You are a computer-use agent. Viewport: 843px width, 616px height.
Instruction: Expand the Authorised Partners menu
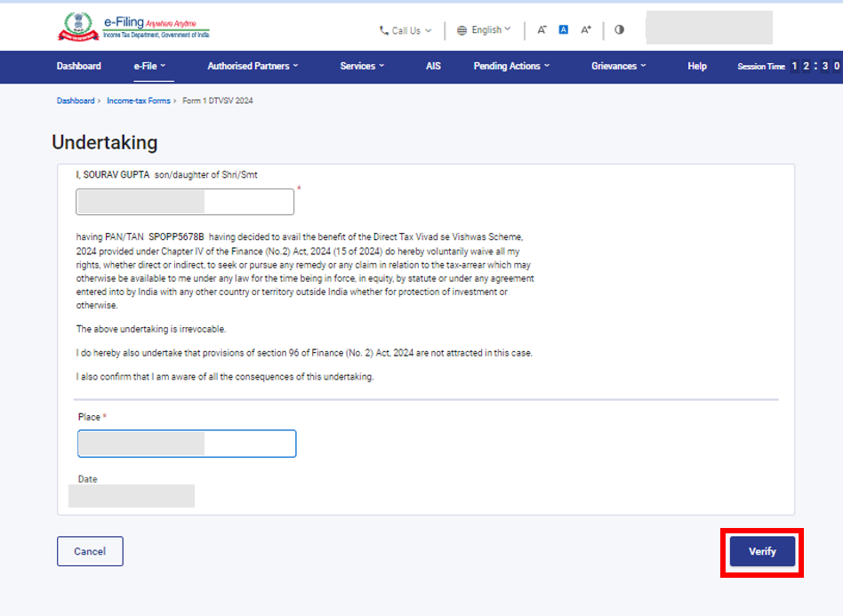253,67
